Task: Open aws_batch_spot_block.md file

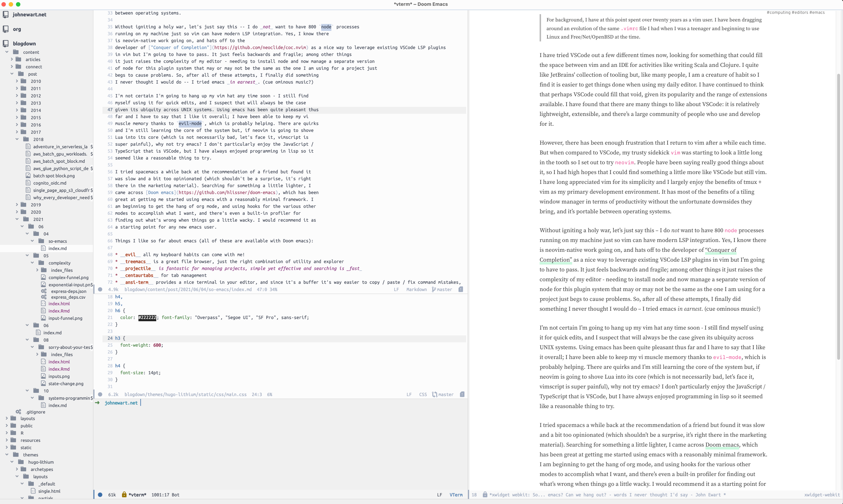Action: point(59,161)
